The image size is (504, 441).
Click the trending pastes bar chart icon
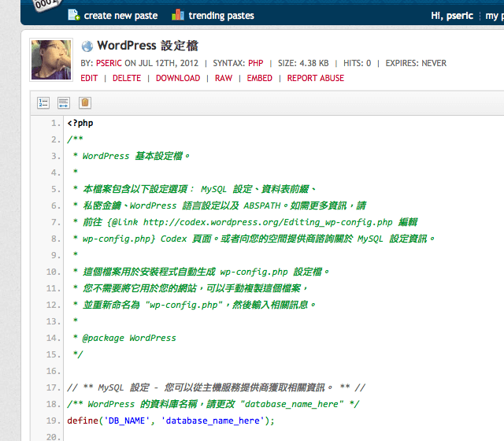coord(178,15)
